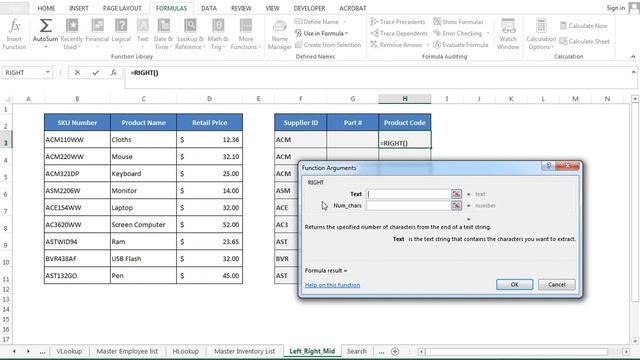640x360 pixels.
Task: Click OK in Function Arguments dialog
Action: (x=514, y=284)
